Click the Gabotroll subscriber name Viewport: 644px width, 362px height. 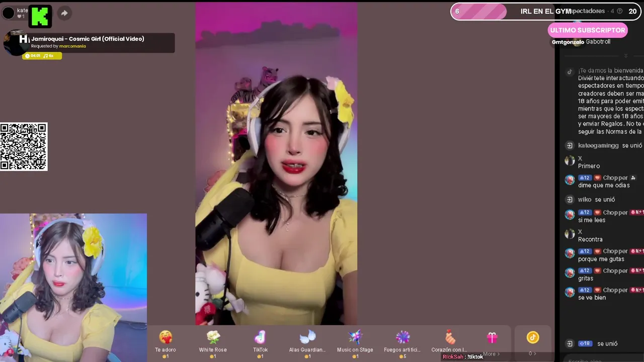(x=598, y=42)
